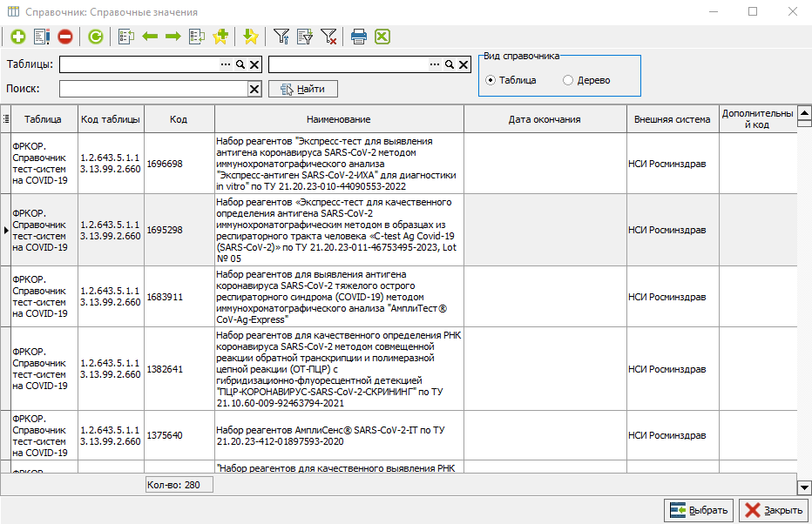Click the star with green plus icon
Viewport: 812px width, 524px height.
point(220,37)
